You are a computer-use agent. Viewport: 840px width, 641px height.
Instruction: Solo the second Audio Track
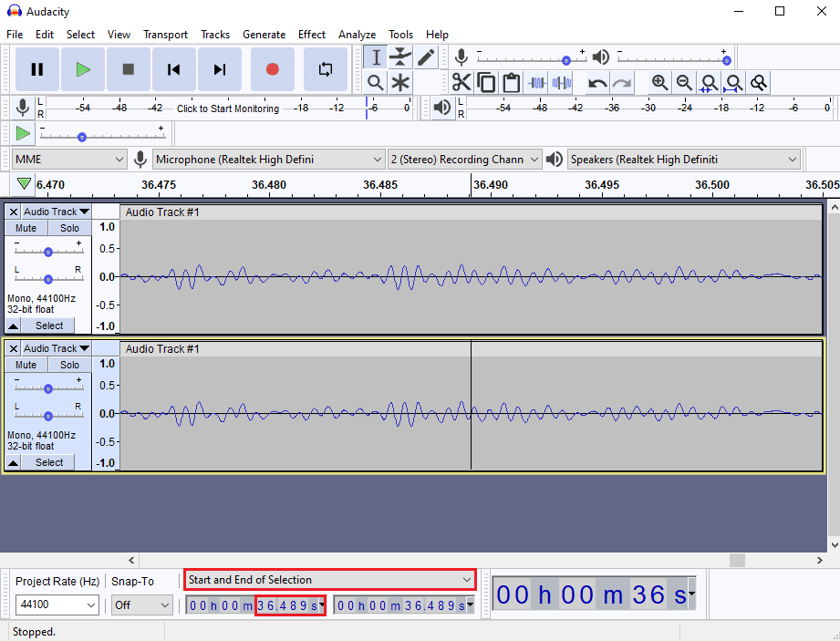point(69,365)
